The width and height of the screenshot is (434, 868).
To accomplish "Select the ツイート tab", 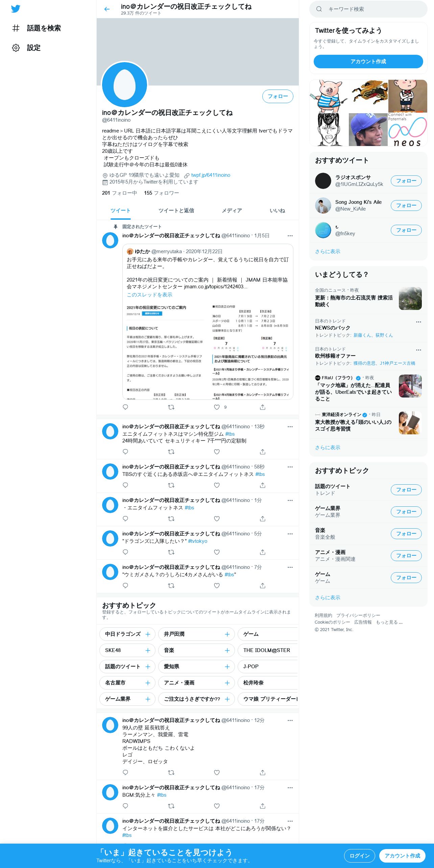I will 120,211.
